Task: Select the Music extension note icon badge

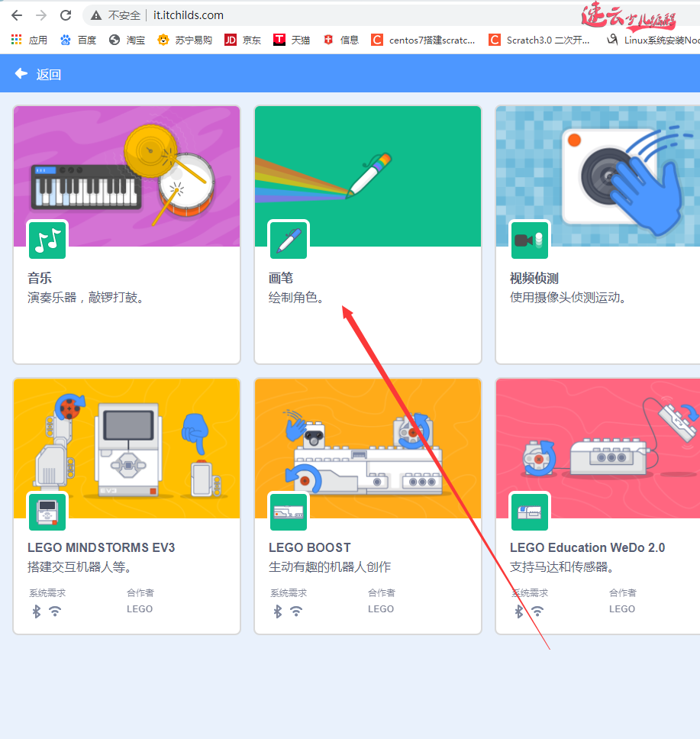Action: click(x=47, y=240)
